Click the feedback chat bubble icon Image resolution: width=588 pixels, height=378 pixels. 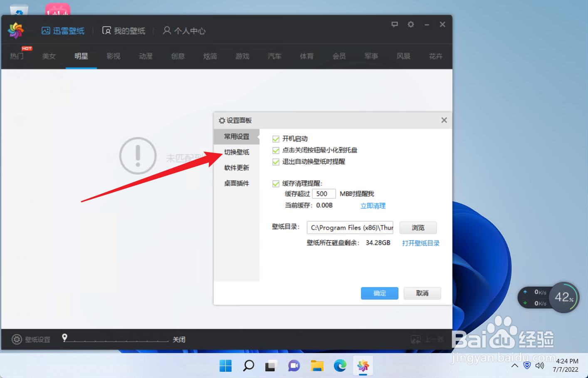click(x=395, y=25)
